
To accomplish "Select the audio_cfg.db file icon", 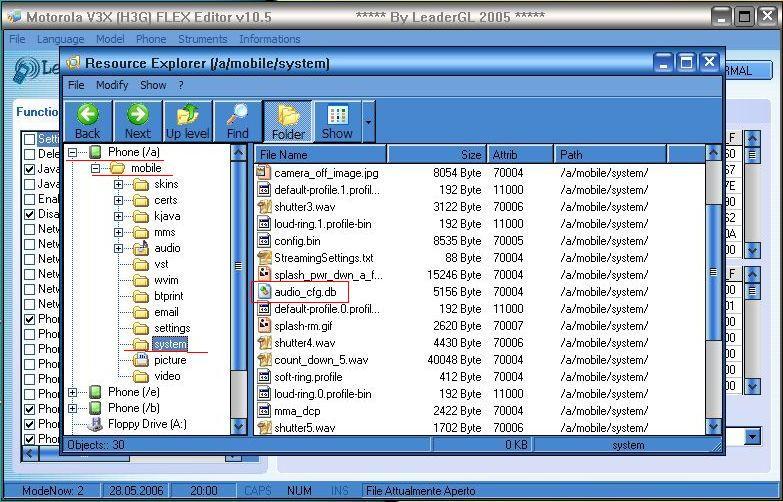I will pos(264,292).
